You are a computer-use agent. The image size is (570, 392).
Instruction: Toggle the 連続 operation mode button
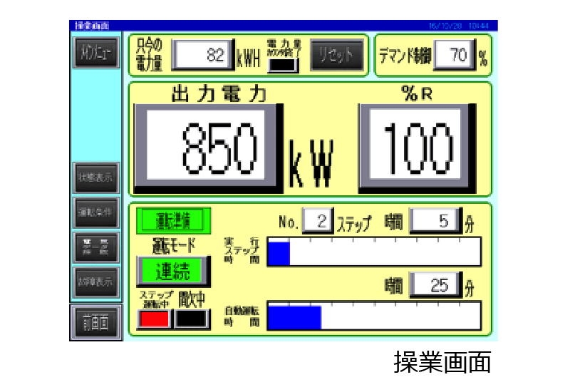tap(172, 271)
